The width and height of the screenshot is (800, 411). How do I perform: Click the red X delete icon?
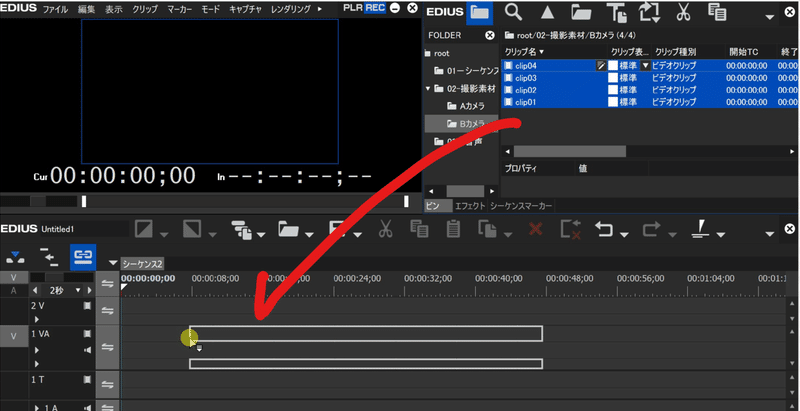pyautogui.click(x=535, y=229)
